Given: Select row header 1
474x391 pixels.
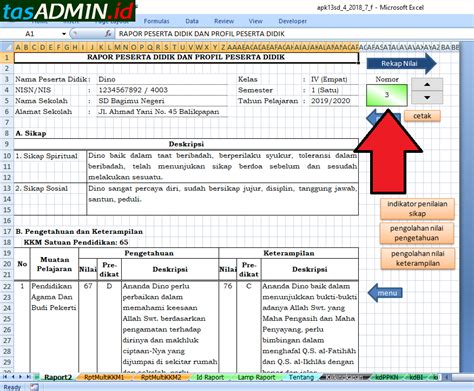Looking at the screenshot, I should [7, 57].
